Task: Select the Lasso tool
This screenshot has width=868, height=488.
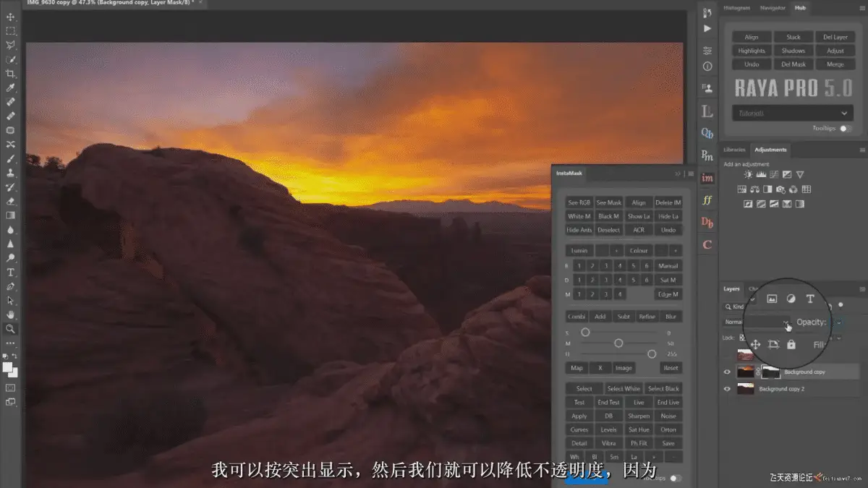Action: 10,46
